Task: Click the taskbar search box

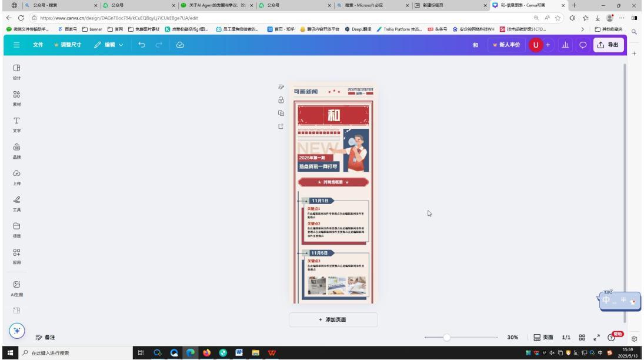Action: 75,352
